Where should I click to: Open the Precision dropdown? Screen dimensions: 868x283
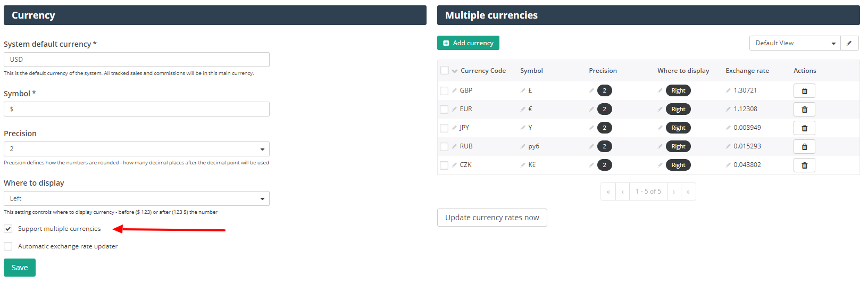(137, 149)
